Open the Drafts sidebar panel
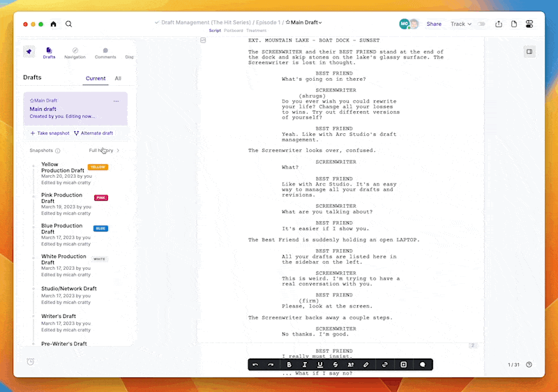558x392 pixels. [49, 53]
